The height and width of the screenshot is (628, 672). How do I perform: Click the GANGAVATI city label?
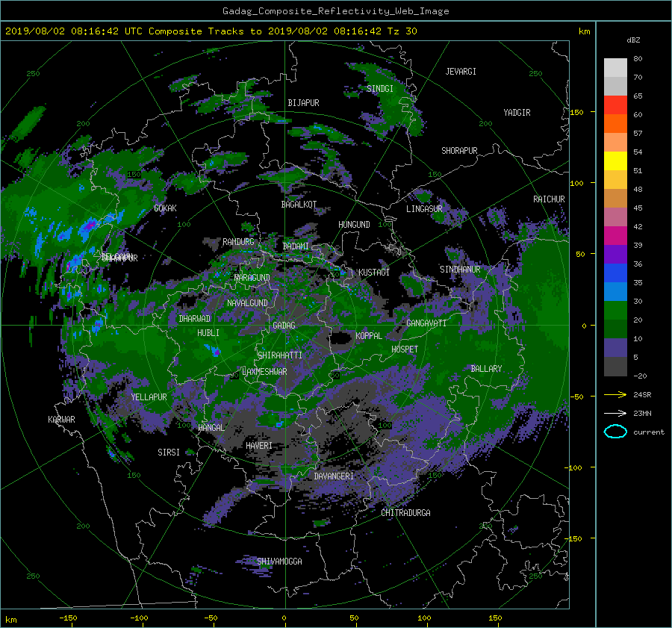(x=426, y=323)
